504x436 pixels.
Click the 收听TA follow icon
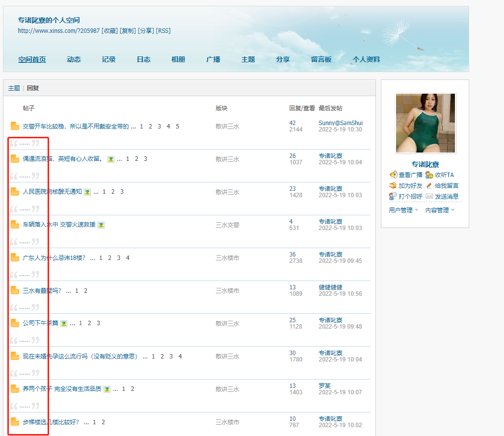click(429, 175)
